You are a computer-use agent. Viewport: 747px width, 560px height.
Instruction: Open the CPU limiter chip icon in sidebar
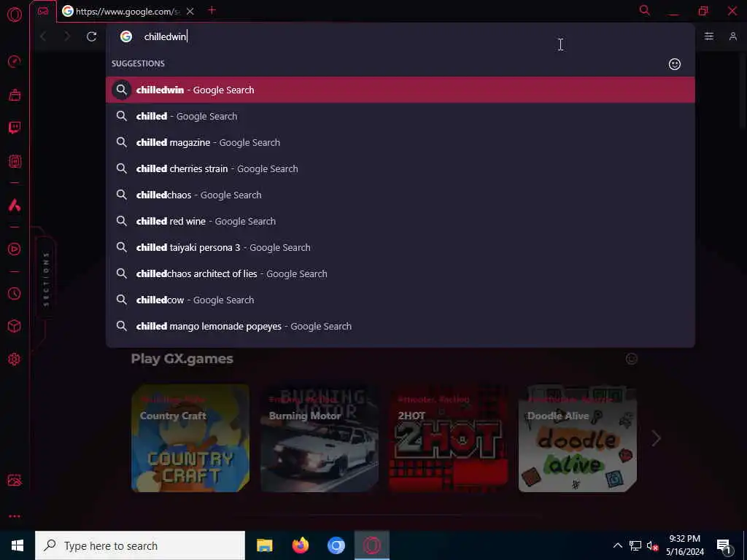15,161
